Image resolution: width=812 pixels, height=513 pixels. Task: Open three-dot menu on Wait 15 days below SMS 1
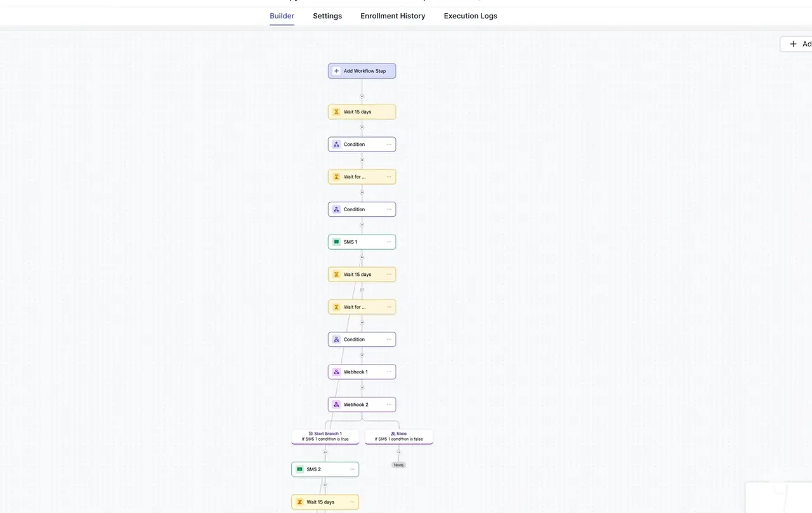click(x=389, y=275)
